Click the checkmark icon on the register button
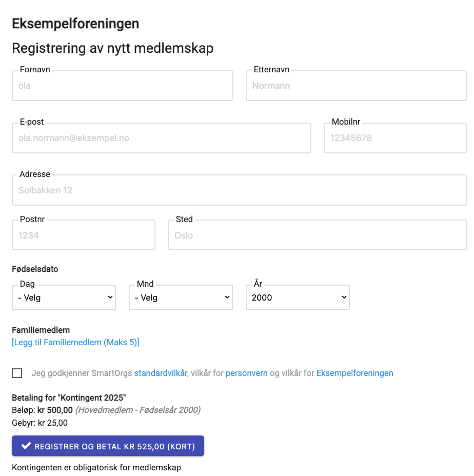 click(26, 446)
